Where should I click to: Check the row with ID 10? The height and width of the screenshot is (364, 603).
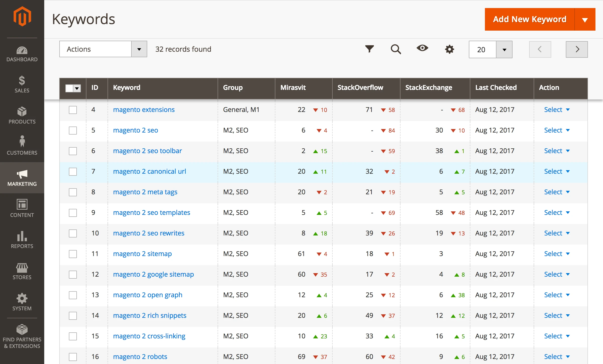coord(73,233)
